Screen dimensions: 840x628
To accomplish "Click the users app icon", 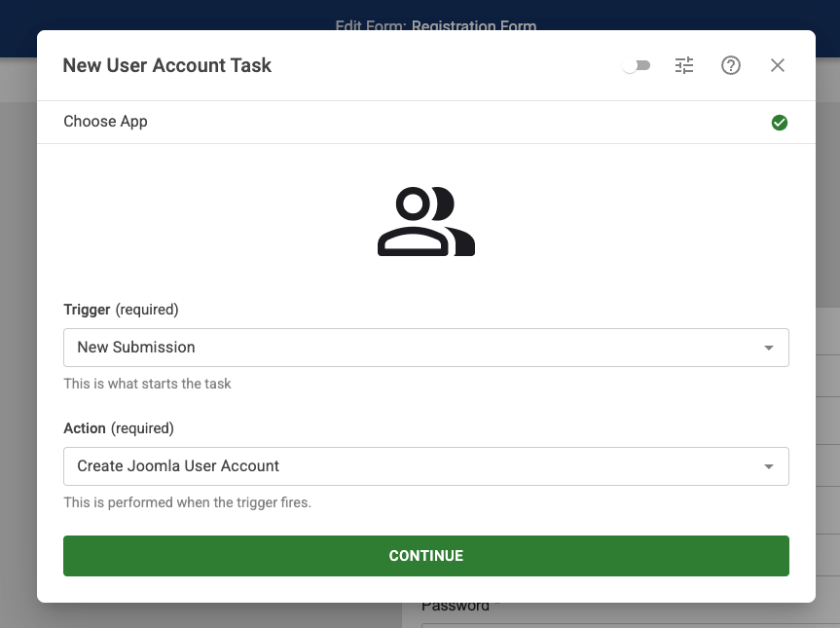I will tap(426, 221).
